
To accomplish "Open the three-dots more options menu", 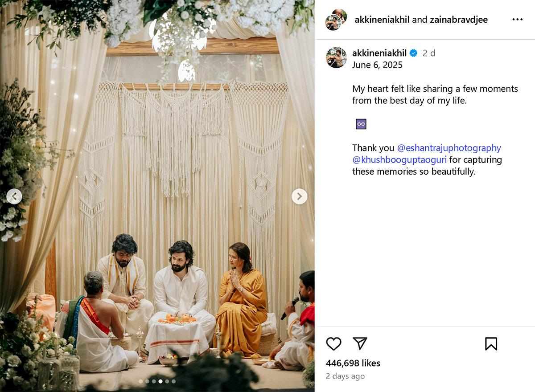I will (517, 20).
